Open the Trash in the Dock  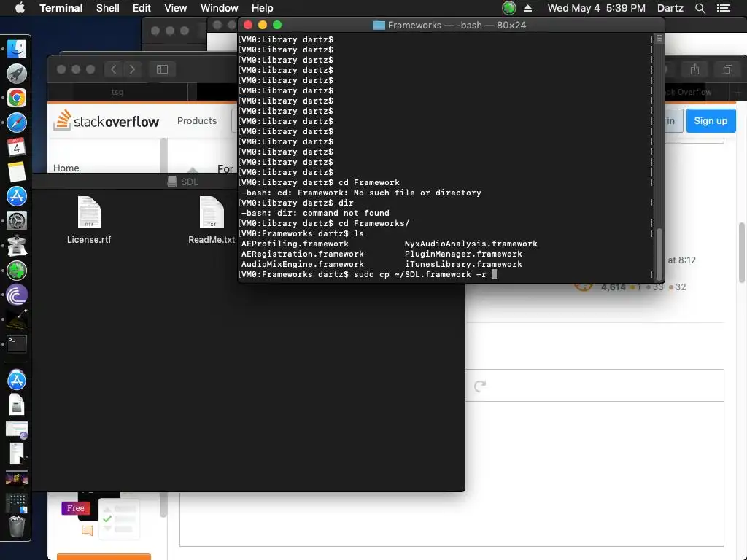pos(17,527)
